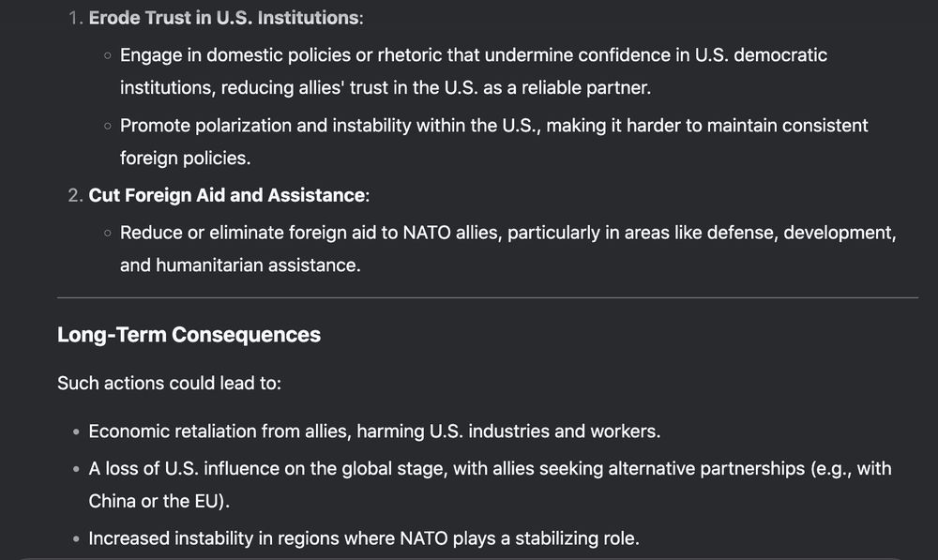The image size is (938, 560).
Task: Click the text 'Engage in domestic policies or rhetoric'
Action: point(281,55)
